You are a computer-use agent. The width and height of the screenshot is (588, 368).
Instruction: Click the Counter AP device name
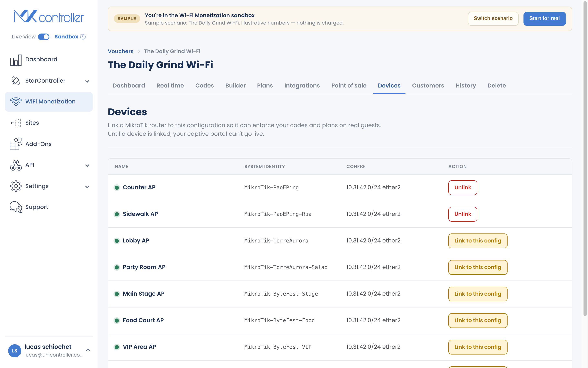[x=139, y=187]
